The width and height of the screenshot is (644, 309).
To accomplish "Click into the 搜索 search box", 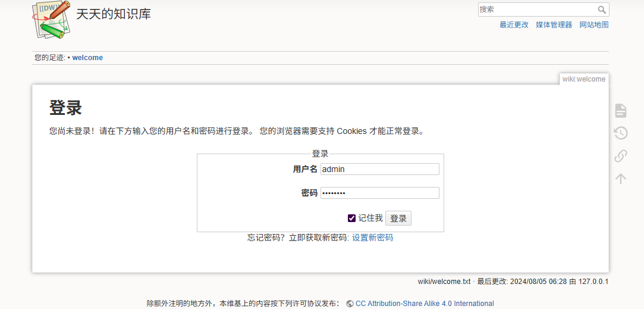I will [x=537, y=10].
